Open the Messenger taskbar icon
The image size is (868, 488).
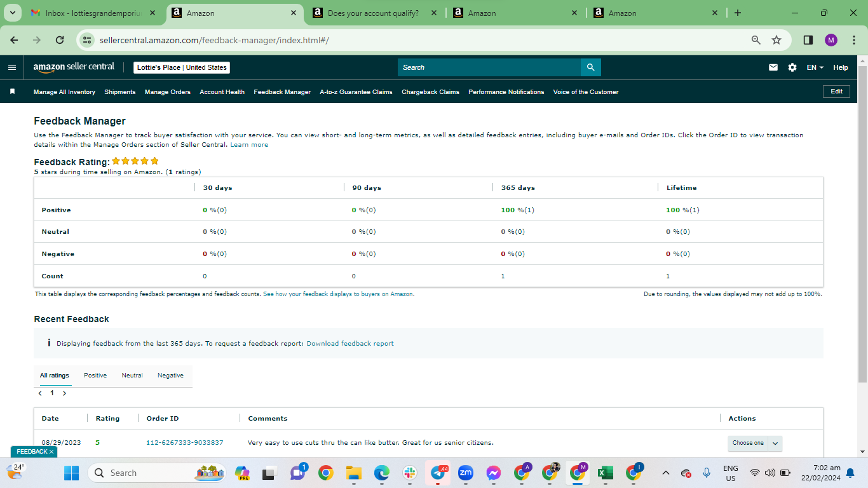point(494,473)
